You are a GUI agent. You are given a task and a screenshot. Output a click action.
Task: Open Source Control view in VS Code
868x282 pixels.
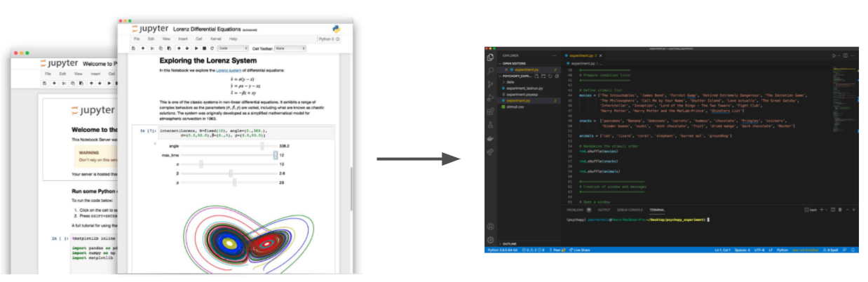click(x=490, y=84)
